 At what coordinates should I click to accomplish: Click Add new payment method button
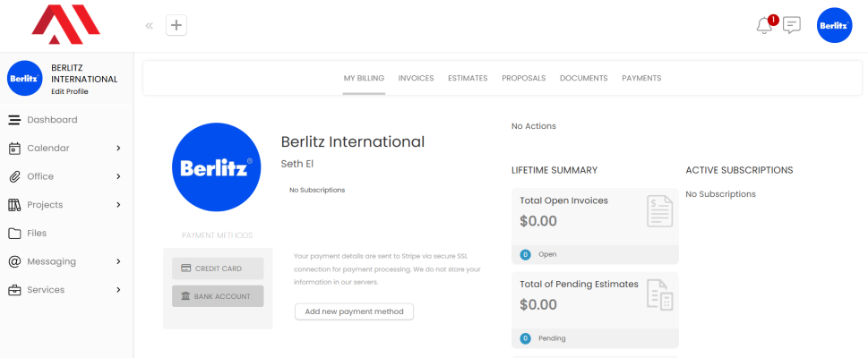click(x=354, y=311)
